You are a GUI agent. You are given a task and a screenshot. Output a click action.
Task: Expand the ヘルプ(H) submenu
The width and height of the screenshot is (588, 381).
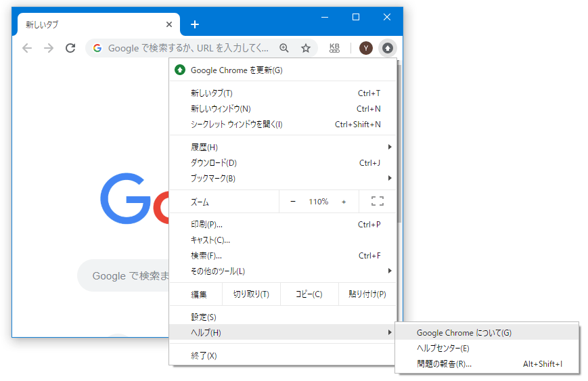tap(283, 332)
